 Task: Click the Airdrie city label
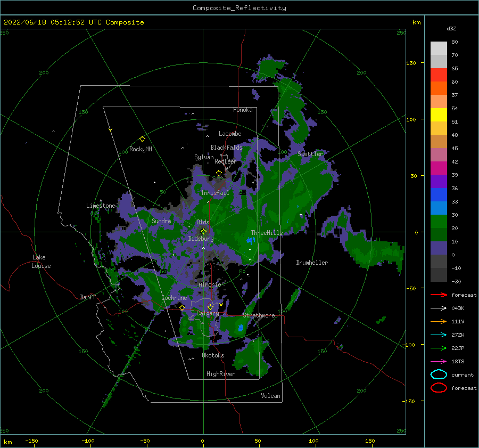210,284
